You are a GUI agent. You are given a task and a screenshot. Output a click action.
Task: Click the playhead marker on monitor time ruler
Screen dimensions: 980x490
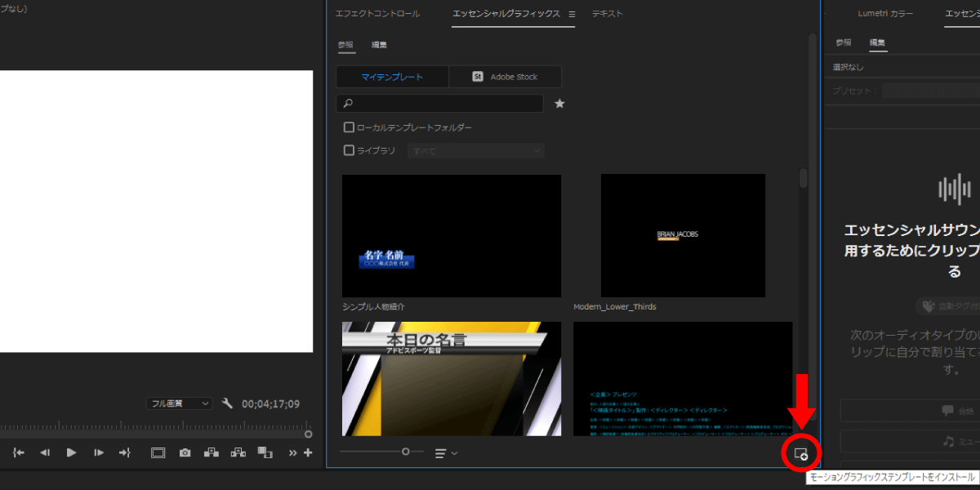[308, 434]
